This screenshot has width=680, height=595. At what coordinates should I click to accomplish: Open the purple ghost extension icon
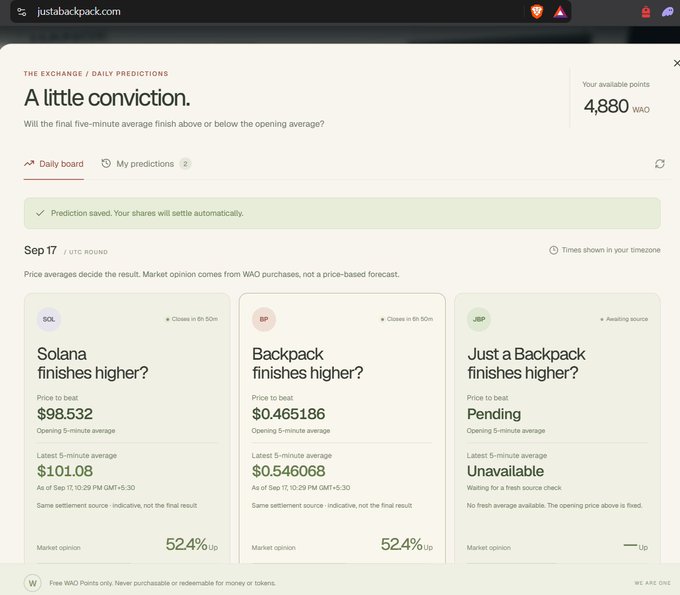coord(668,12)
